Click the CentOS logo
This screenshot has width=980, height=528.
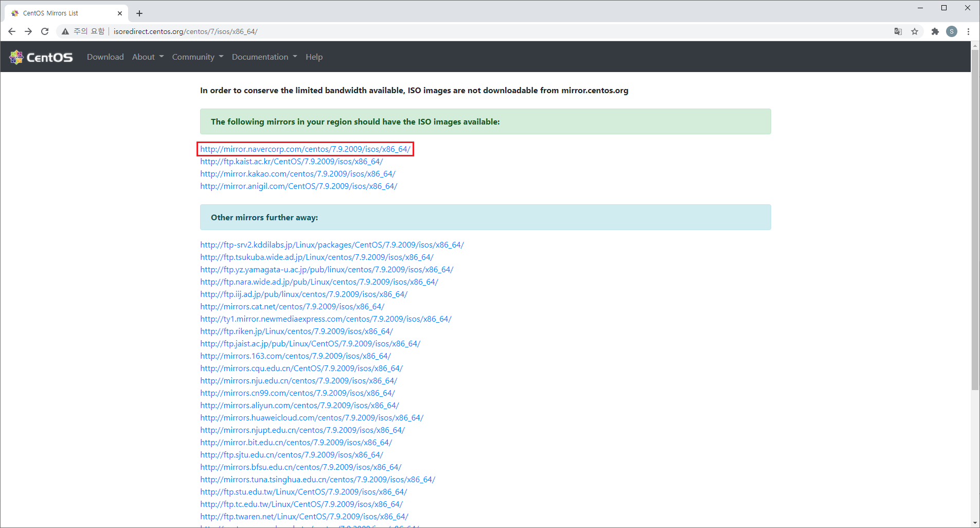[41, 57]
